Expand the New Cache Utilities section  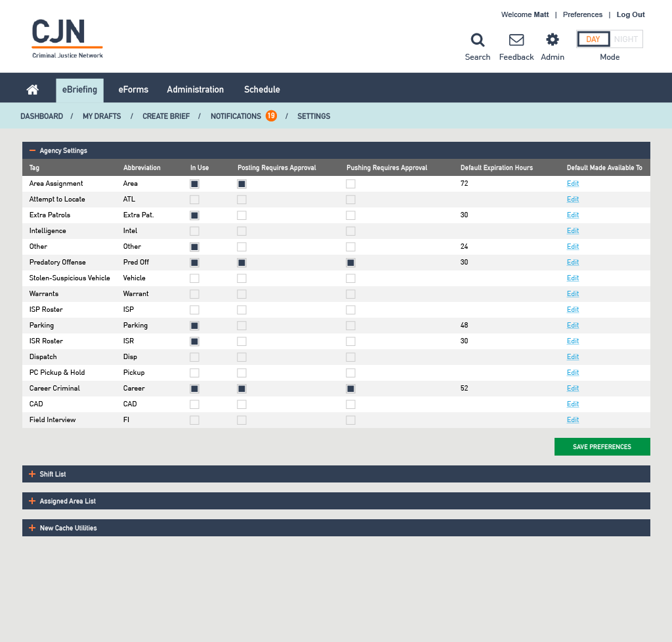[31, 528]
